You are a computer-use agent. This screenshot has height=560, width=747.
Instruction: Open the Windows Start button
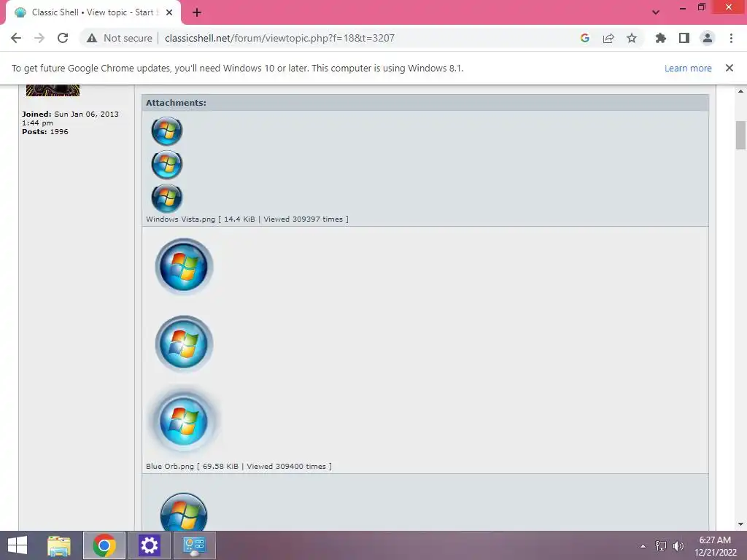(18, 545)
